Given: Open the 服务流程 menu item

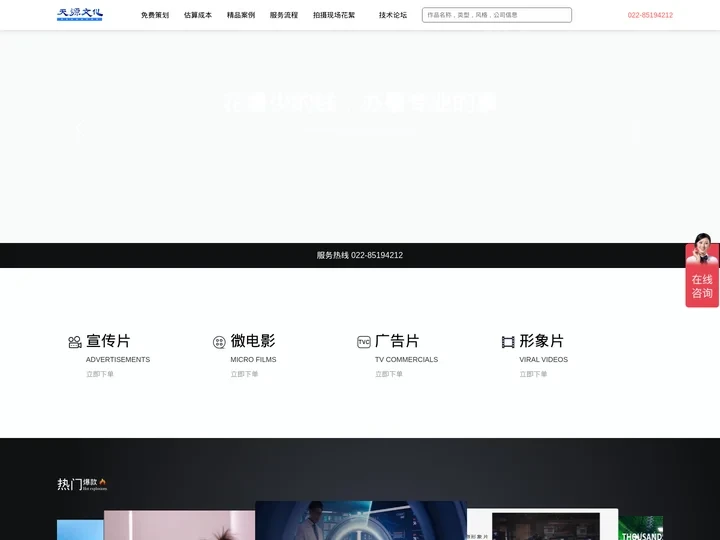Looking at the screenshot, I should [x=284, y=15].
